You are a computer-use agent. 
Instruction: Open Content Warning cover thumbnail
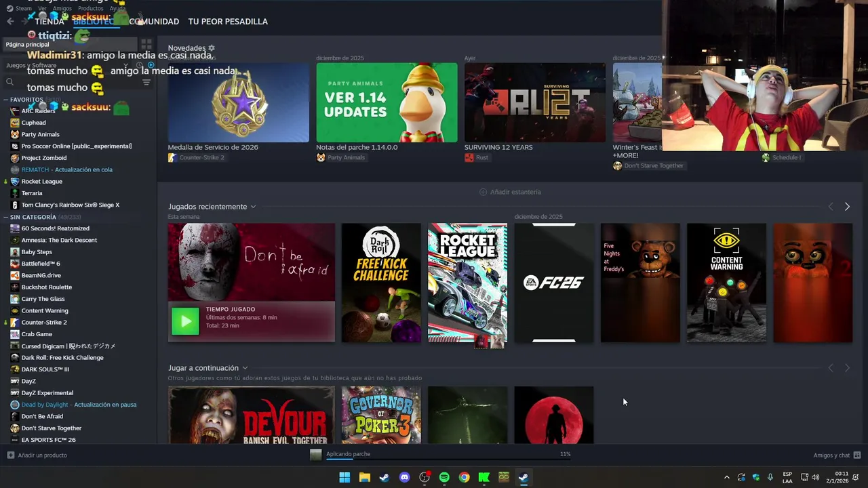[x=726, y=283]
